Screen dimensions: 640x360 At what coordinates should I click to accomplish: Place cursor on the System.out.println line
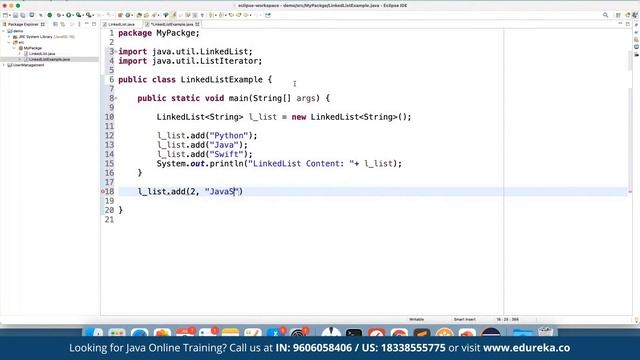click(x=279, y=164)
